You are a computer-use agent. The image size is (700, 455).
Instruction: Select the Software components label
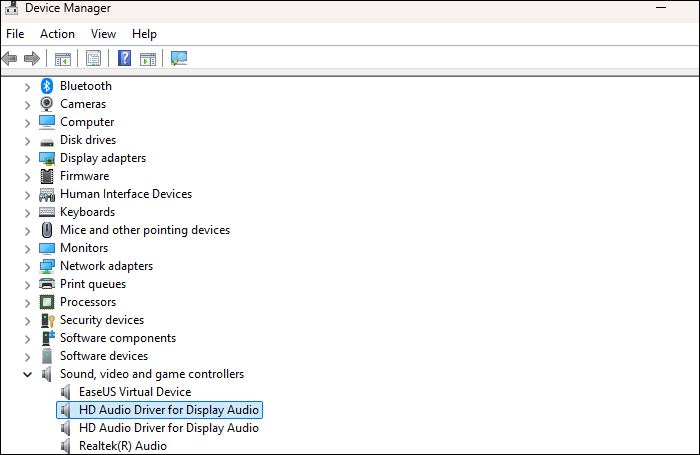pos(118,338)
